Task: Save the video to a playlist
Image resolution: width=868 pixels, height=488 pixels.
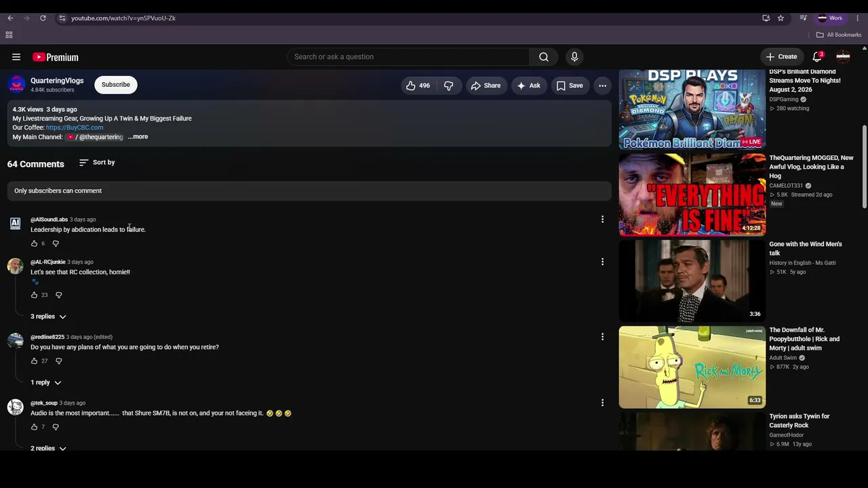Action: pos(570,85)
